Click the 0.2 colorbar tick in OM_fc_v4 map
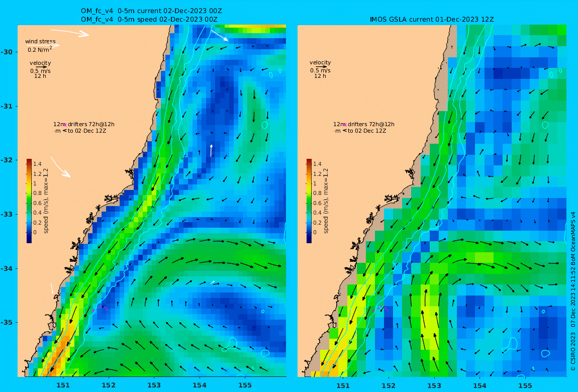 point(37,223)
